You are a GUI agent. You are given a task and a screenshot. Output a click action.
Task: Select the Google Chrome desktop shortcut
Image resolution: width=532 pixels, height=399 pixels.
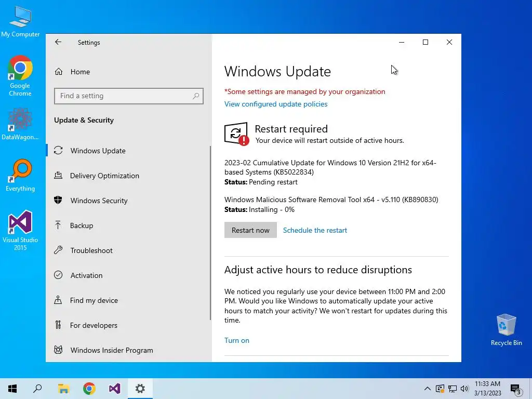20,76
